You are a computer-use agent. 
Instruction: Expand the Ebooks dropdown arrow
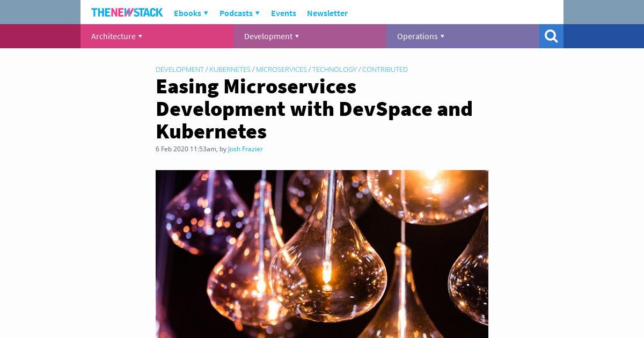[206, 13]
